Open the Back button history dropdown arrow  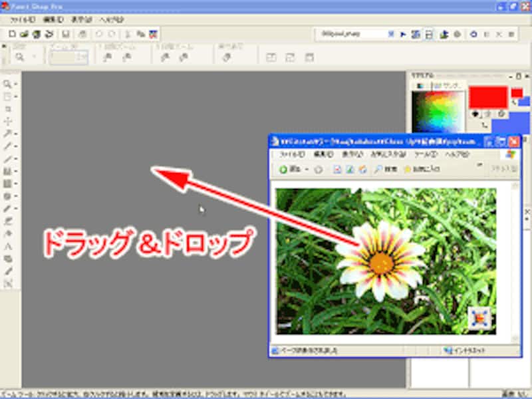pyautogui.click(x=306, y=170)
